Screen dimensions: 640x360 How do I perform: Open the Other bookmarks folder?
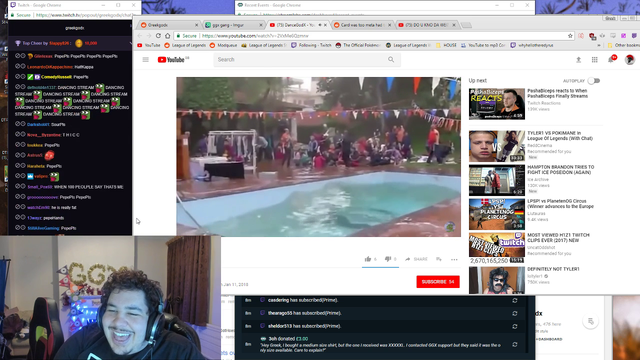623,45
